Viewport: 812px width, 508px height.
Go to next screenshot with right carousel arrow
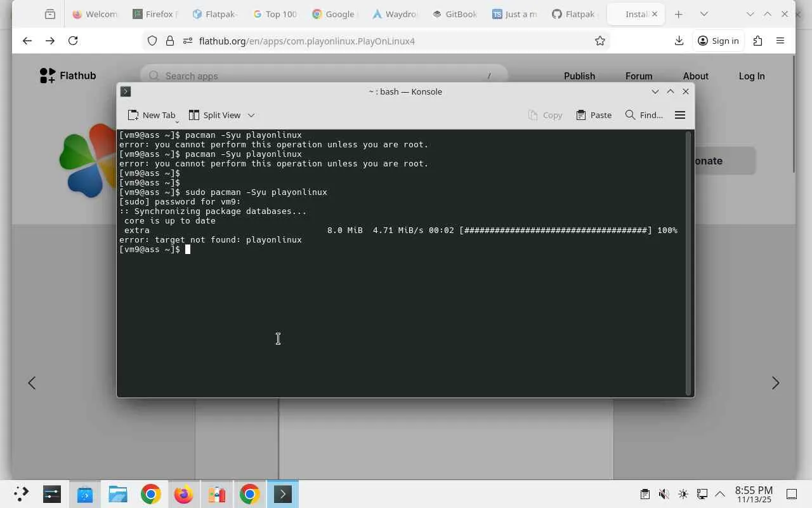tap(775, 383)
